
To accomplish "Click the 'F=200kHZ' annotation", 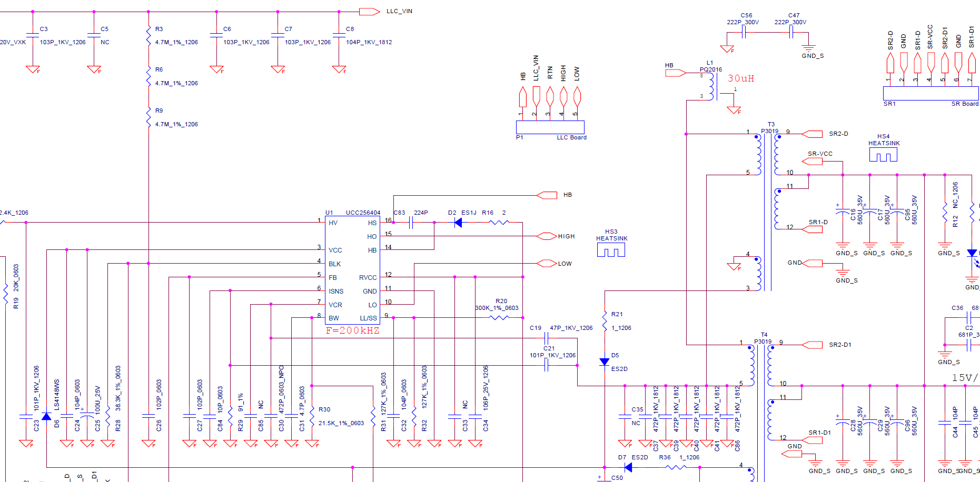I will [x=352, y=330].
